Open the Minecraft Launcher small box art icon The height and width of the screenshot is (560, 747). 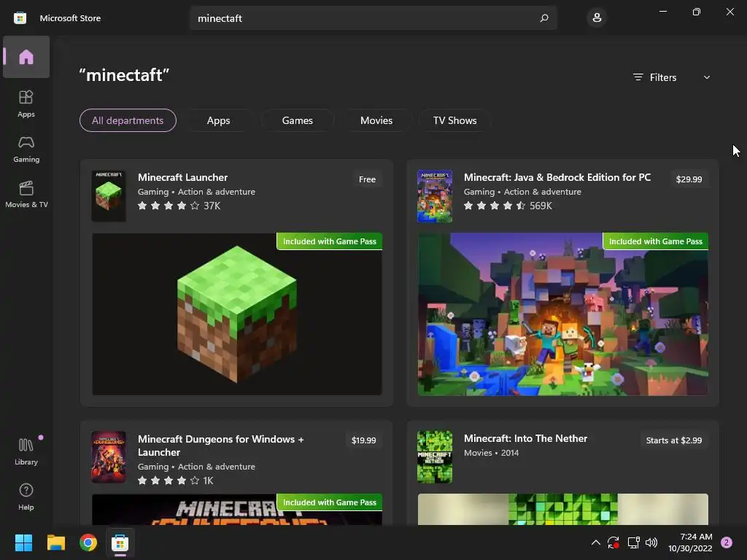point(109,195)
